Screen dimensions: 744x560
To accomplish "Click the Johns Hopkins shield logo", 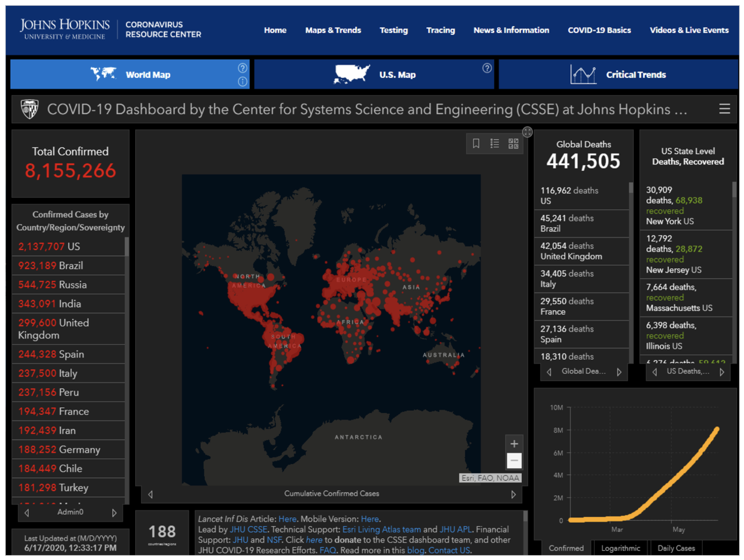I will pyautogui.click(x=30, y=109).
